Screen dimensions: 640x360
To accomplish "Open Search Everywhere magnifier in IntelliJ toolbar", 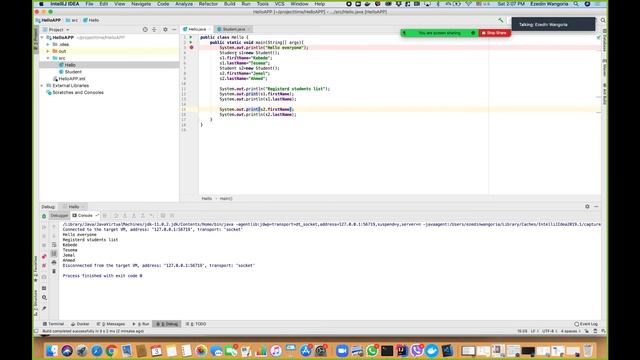I will 603,20.
